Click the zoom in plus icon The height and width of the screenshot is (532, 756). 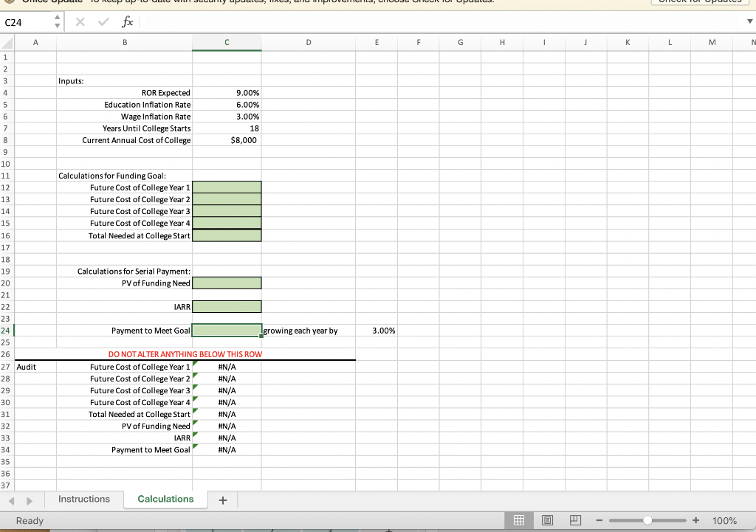pos(695,520)
